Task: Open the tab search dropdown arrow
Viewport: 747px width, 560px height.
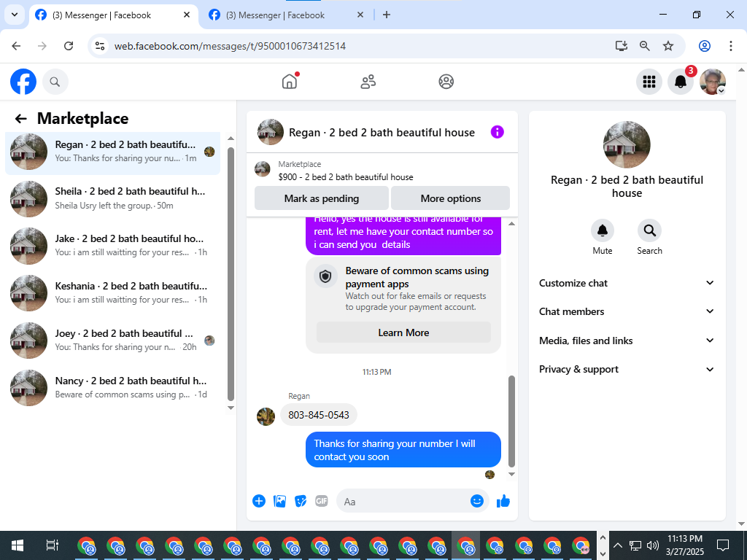Action: pyautogui.click(x=15, y=15)
